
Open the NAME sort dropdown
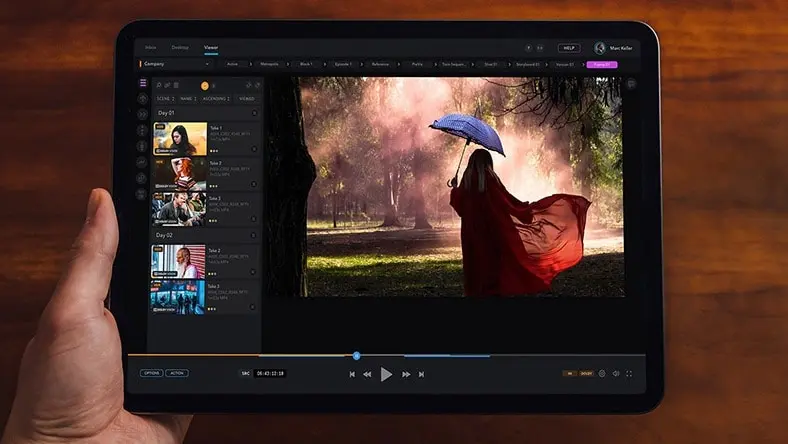[x=188, y=99]
